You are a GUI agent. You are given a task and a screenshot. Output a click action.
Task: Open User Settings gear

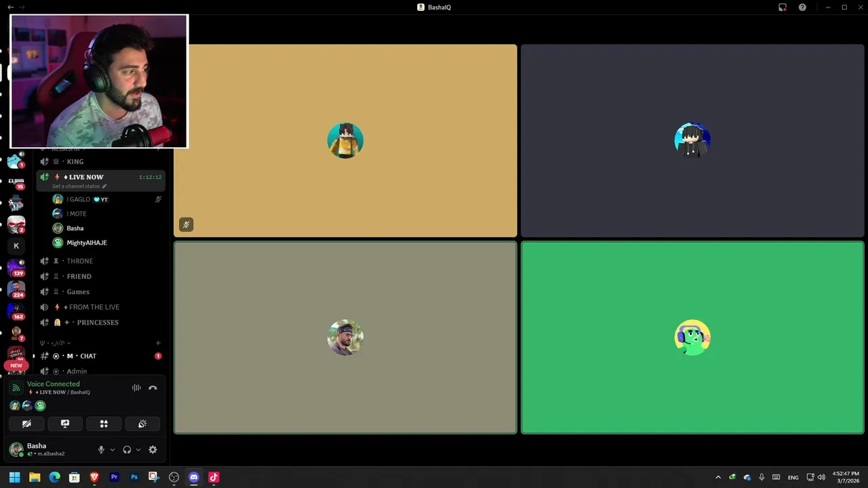coord(153,449)
